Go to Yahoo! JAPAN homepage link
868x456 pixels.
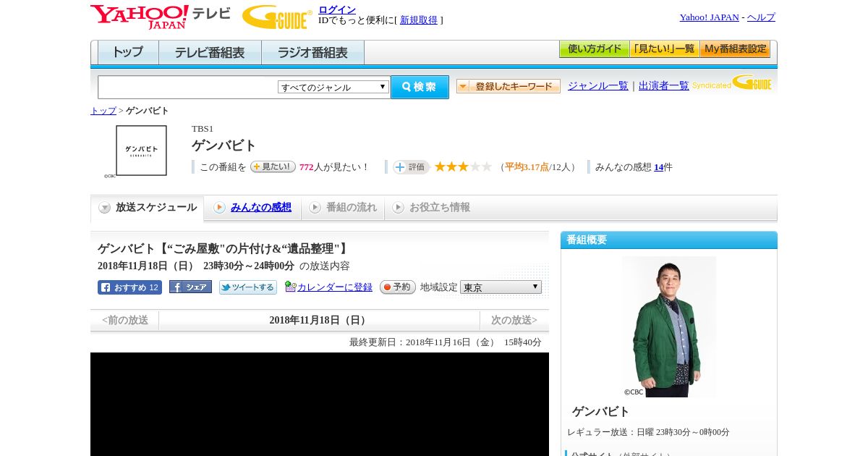[709, 17]
